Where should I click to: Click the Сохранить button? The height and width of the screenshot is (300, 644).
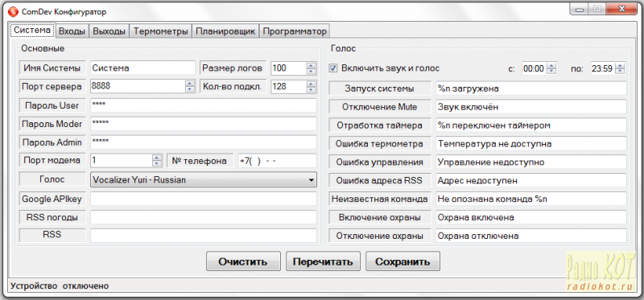402,261
